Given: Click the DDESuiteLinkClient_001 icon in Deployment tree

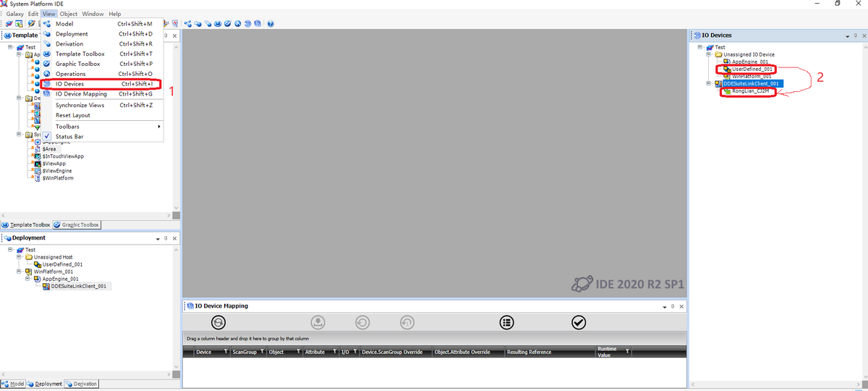Looking at the screenshot, I should pos(46,286).
